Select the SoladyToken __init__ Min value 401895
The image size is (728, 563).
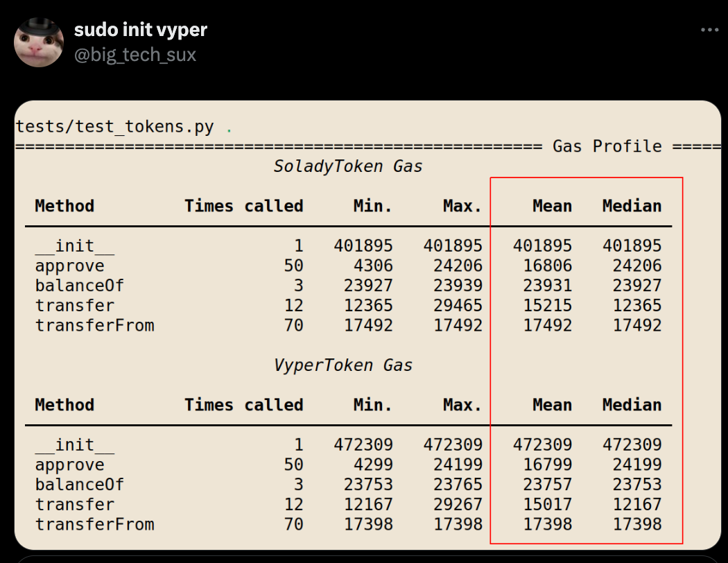(363, 245)
